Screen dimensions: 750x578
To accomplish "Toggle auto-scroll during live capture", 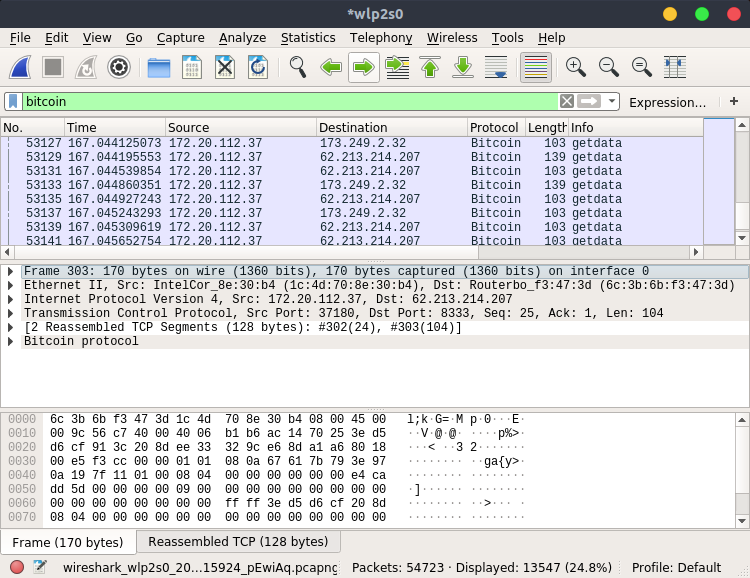I will click(x=496, y=67).
